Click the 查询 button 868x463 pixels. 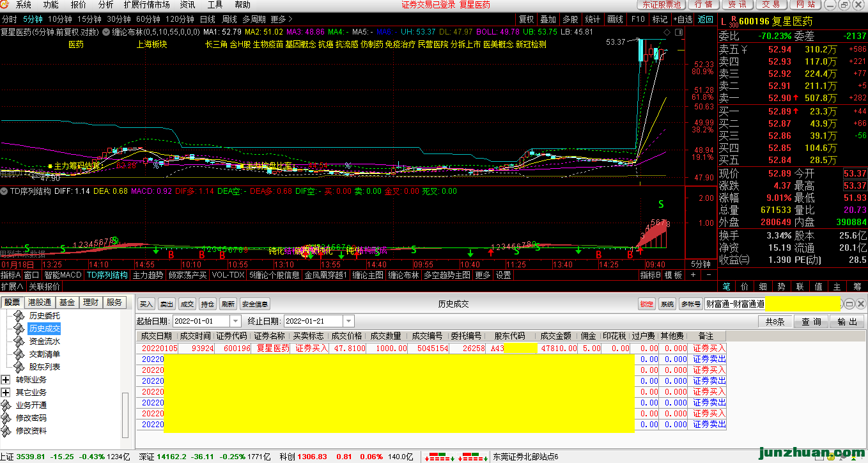click(812, 321)
